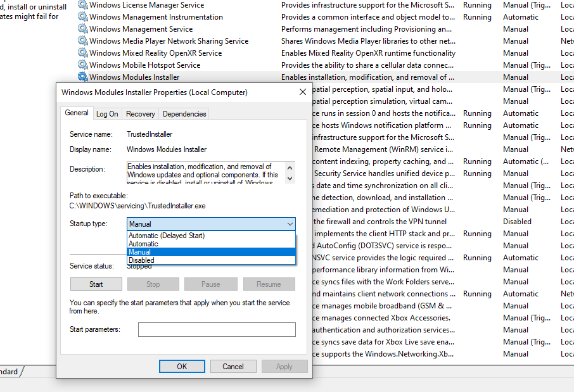574x392 pixels.
Task: Click the Windows Management Instrumentation gear icon
Action: click(x=83, y=17)
